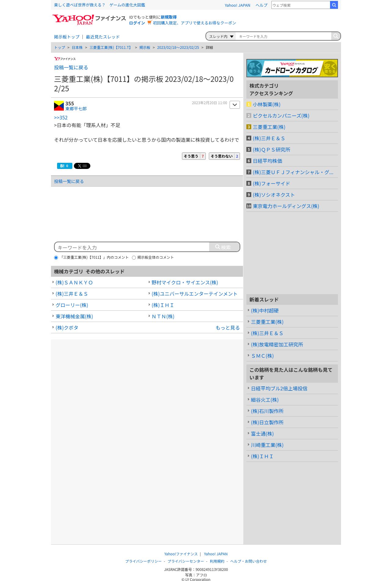Image resolution: width=392 pixels, height=581 pixels.
Task: Open 日経平均ブル2倍上場投信 link
Action: (279, 389)
